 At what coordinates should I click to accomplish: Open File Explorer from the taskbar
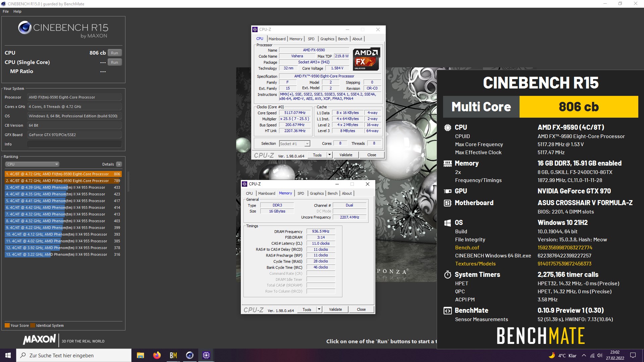click(x=140, y=355)
